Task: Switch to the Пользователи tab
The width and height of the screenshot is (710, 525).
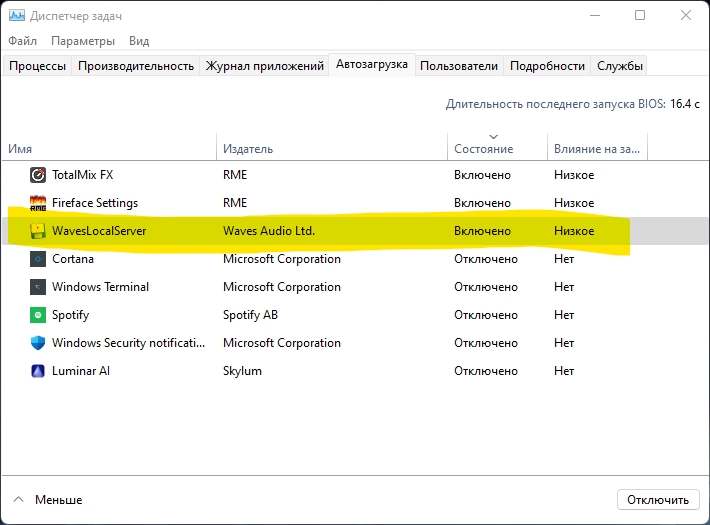Action: [x=459, y=66]
